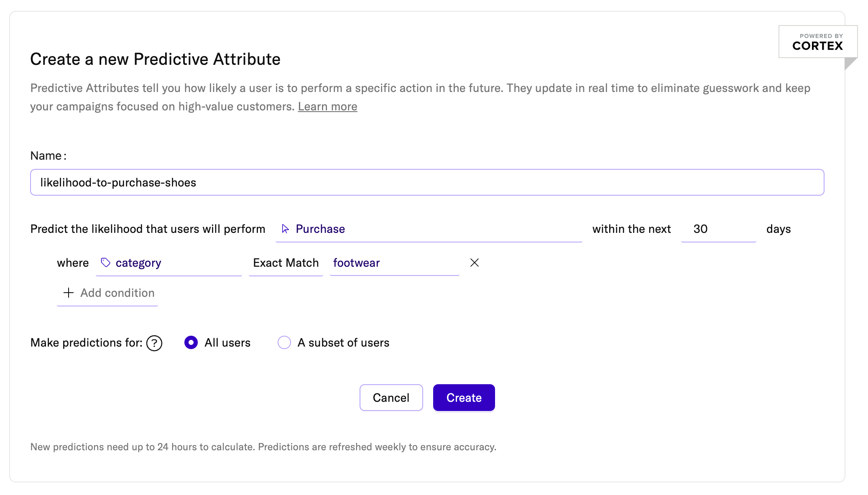Click the plus icon for Add condition
This screenshot has width=868, height=495.
(x=68, y=293)
